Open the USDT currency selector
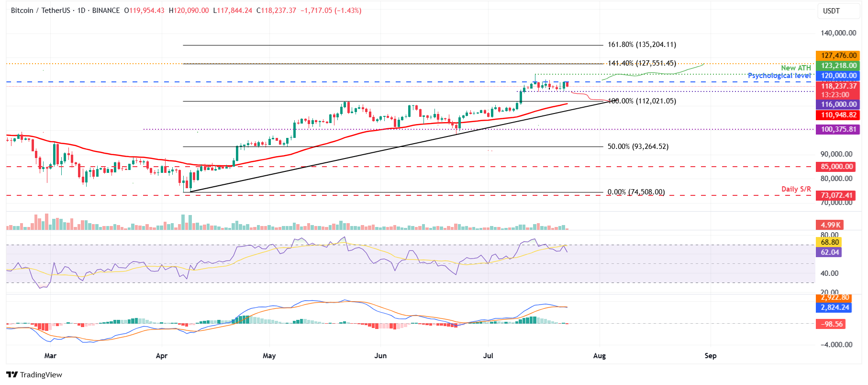Screen dimensions: 868x385 (831, 11)
